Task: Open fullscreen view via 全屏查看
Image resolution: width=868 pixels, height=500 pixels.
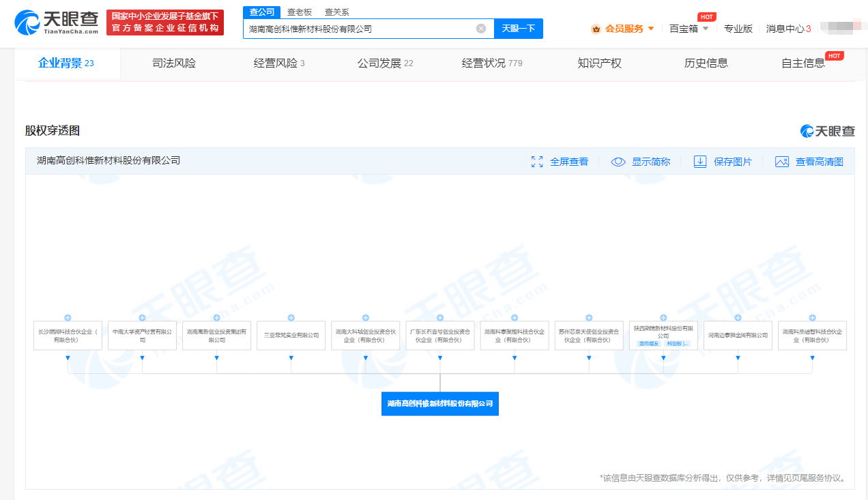Action: 560,162
